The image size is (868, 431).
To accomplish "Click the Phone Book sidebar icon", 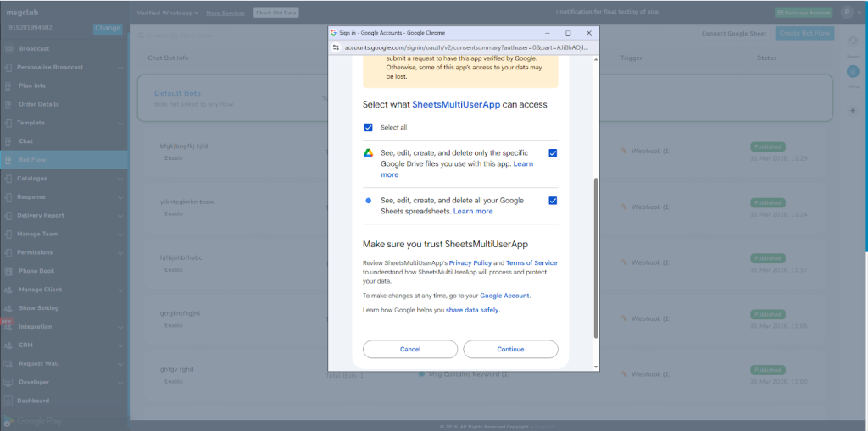I will [8, 271].
